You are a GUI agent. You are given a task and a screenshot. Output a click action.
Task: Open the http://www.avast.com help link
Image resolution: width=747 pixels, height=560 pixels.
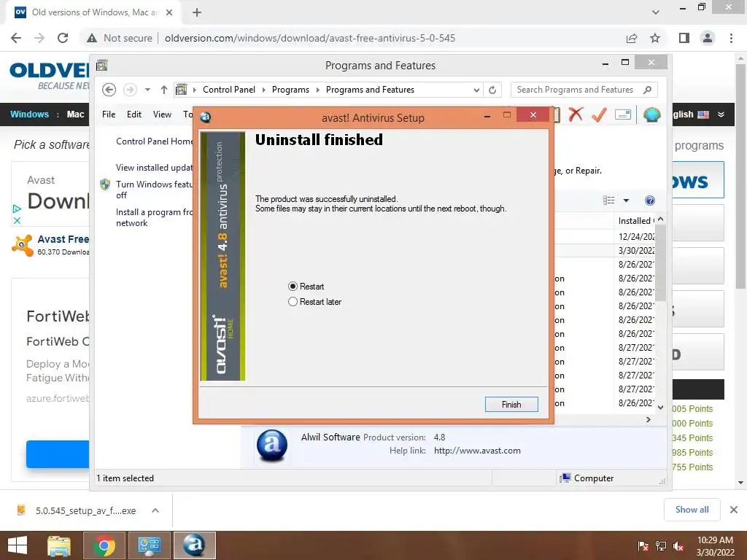pyautogui.click(x=477, y=451)
